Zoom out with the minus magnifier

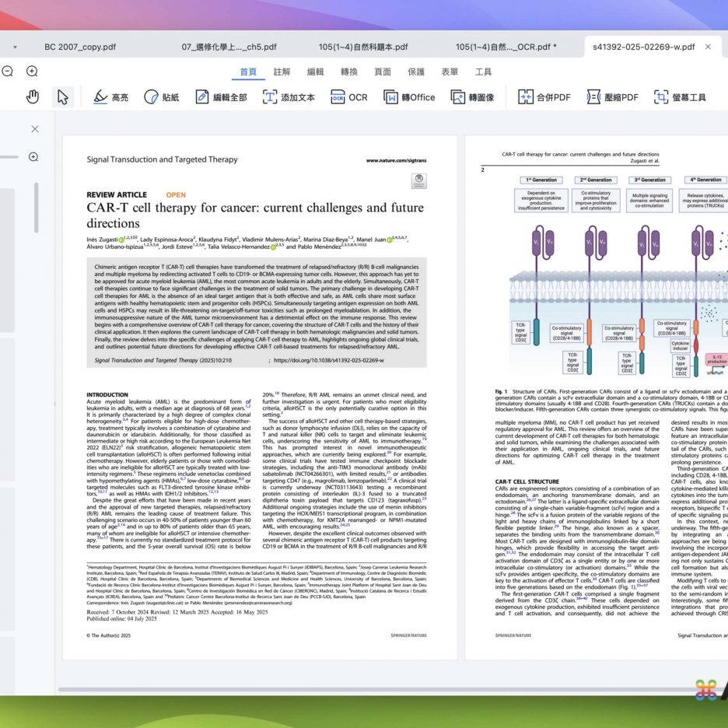coord(7,72)
